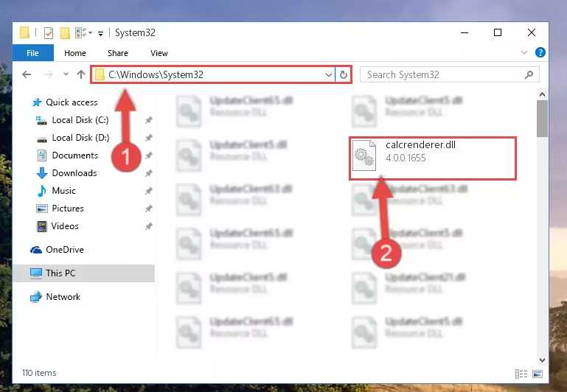567x392 pixels.
Task: Go forward with the Forward arrow
Action: 48,74
